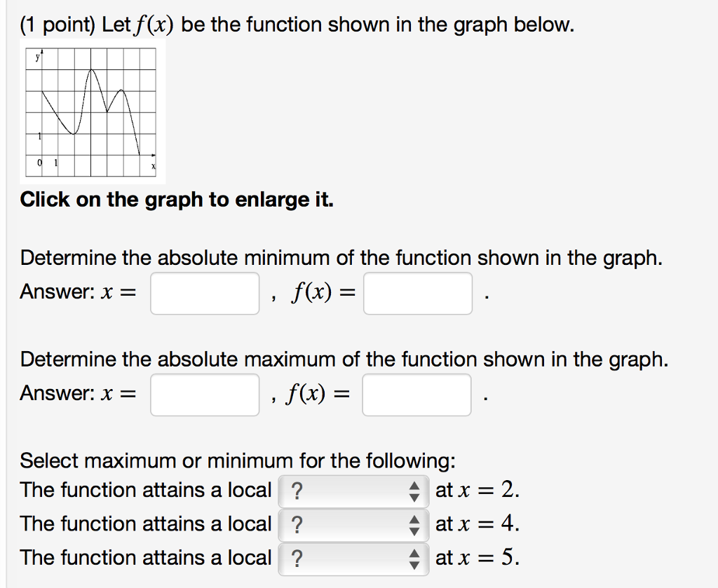Click the f(x) field for the absolute maximum

tap(416, 395)
